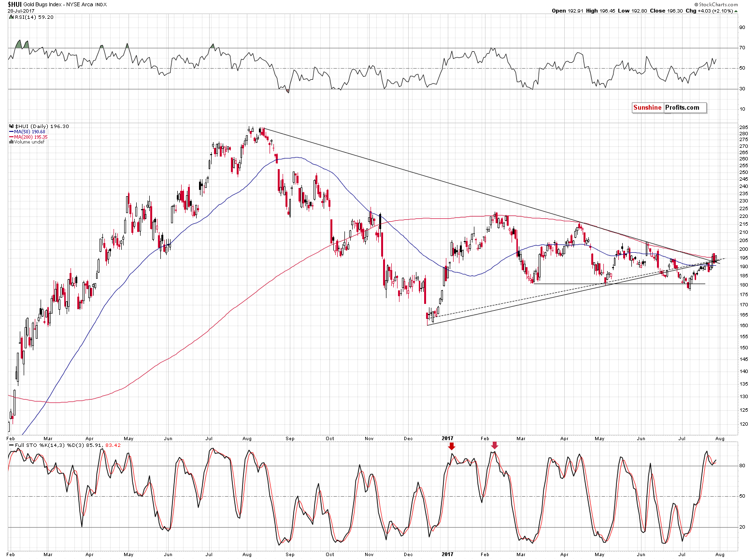Click the 180 price level on the right axis
Viewport: 756px width, 559px height.
[743, 285]
